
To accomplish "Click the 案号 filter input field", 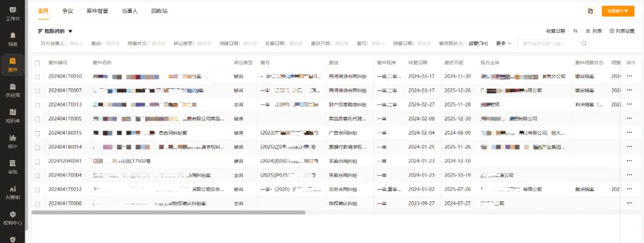I will pos(377,43).
